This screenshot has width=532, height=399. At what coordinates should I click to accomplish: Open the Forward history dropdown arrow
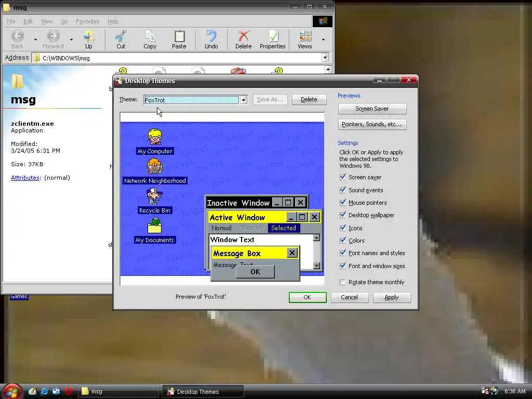pyautogui.click(x=71, y=39)
